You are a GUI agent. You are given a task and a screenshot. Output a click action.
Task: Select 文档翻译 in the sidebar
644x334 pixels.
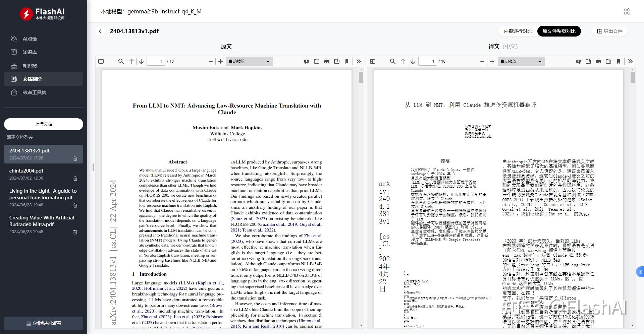44,79
